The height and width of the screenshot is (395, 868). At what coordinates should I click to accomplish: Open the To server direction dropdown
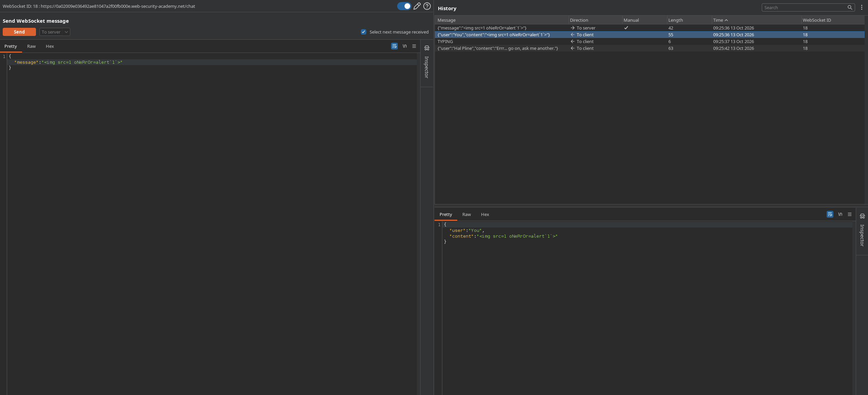tap(55, 32)
